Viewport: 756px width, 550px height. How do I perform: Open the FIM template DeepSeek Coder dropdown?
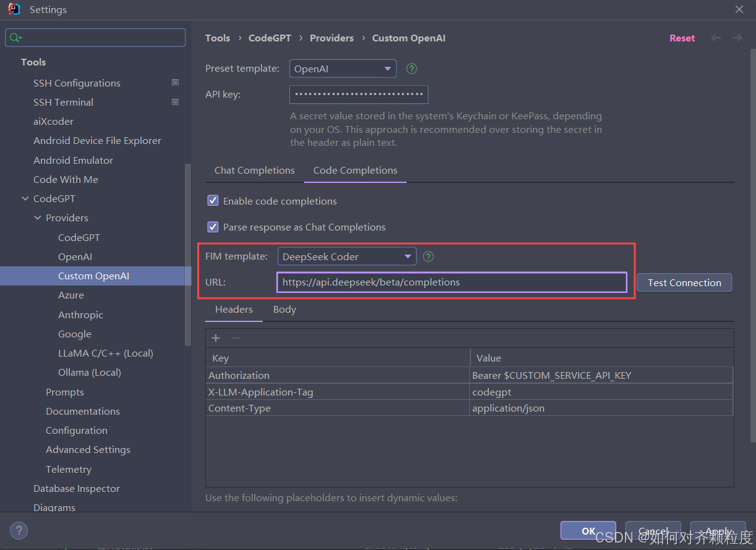click(x=347, y=256)
